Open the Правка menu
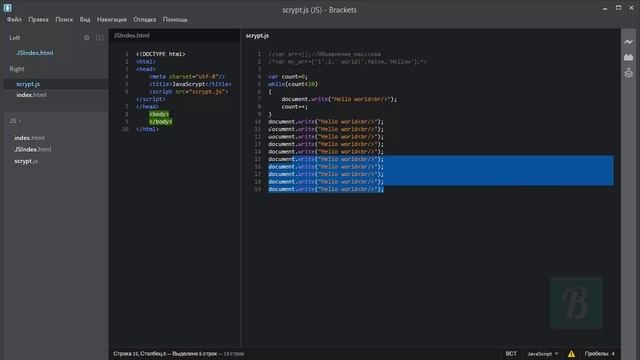The image size is (640, 360). [38, 20]
